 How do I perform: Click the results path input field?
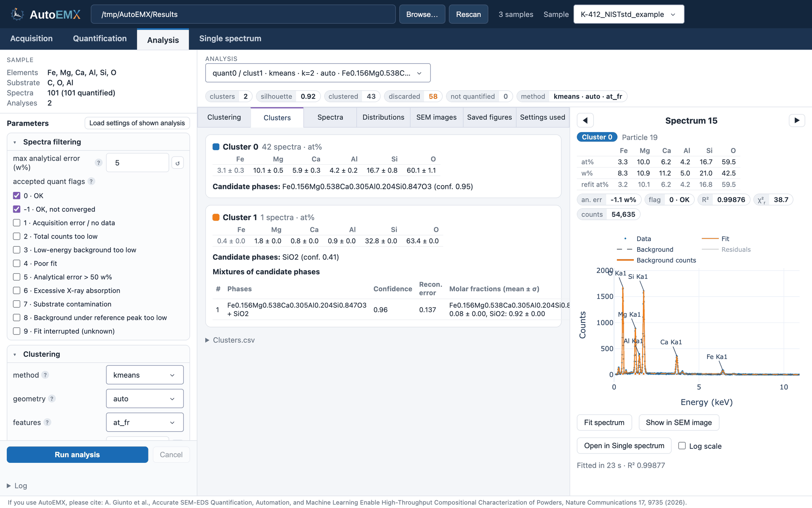pos(243,14)
